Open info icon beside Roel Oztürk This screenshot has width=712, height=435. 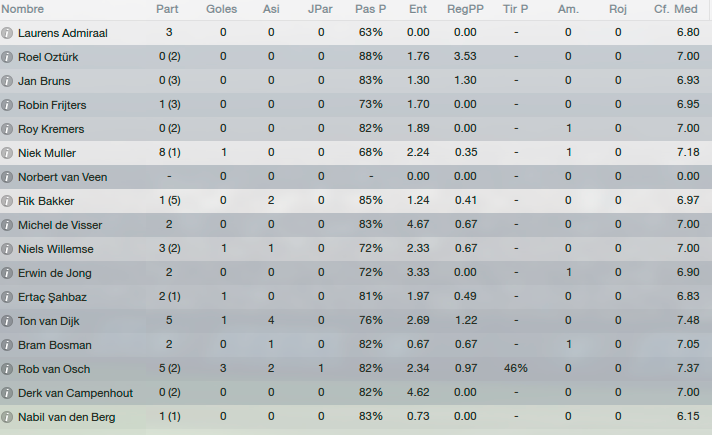click(x=6, y=57)
